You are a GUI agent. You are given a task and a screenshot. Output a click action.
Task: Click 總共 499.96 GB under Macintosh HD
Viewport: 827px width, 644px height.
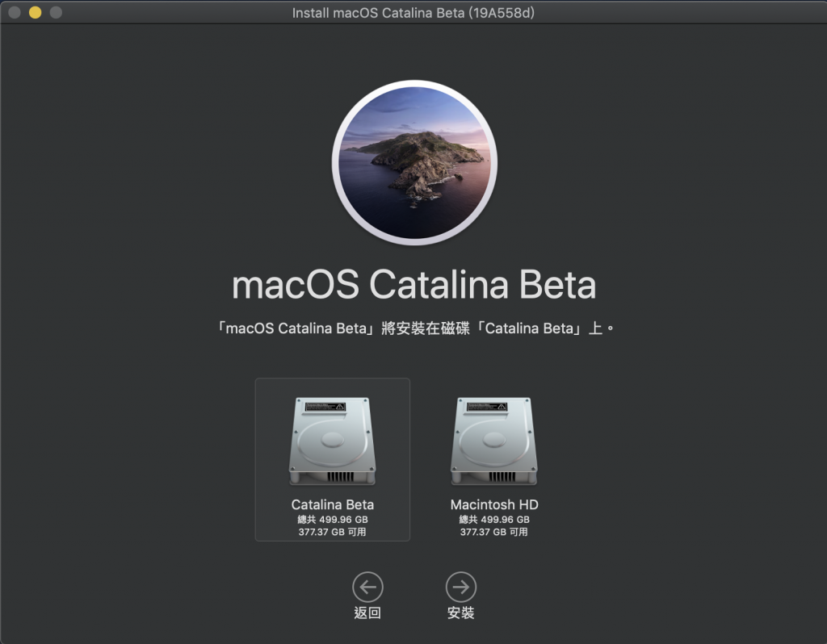[x=494, y=519]
